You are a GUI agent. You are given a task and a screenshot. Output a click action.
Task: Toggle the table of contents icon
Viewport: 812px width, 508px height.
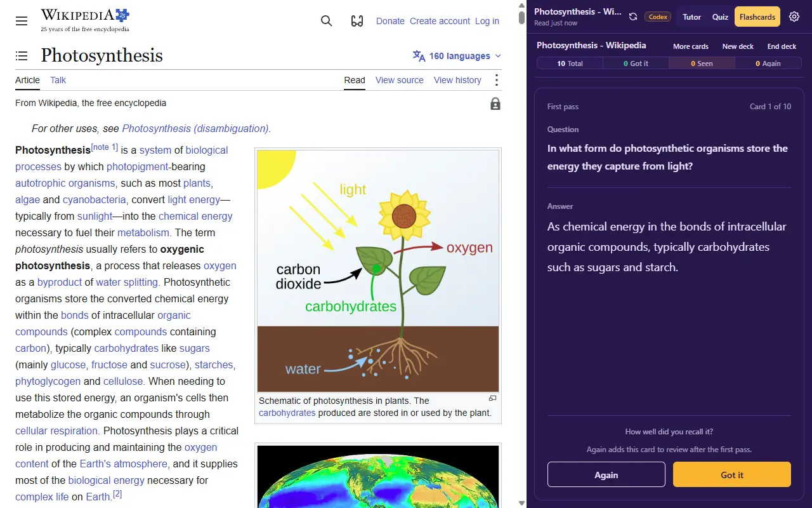[22, 56]
